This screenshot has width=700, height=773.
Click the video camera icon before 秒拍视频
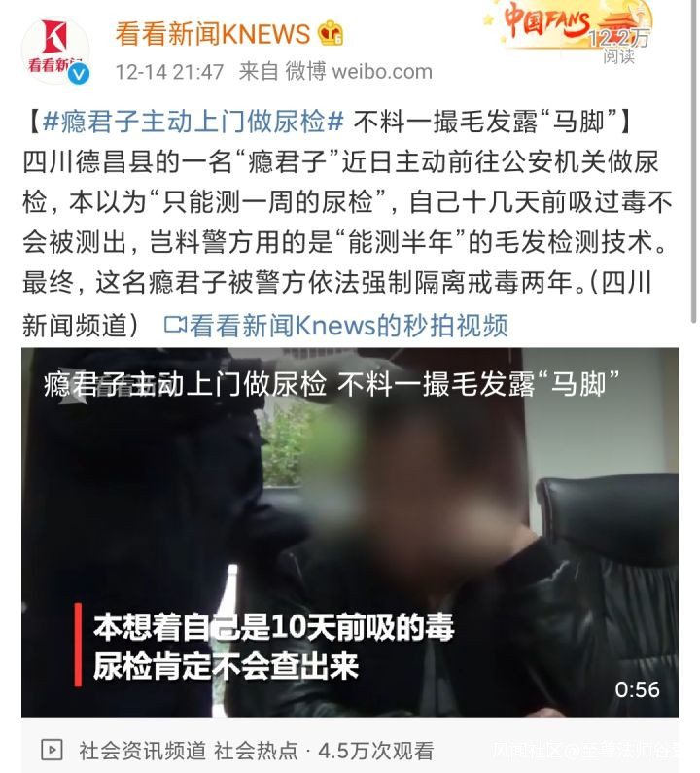click(176, 325)
